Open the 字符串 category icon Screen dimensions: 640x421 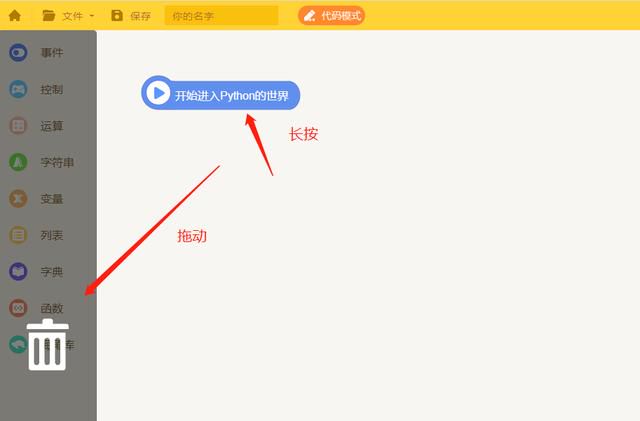pos(18,162)
